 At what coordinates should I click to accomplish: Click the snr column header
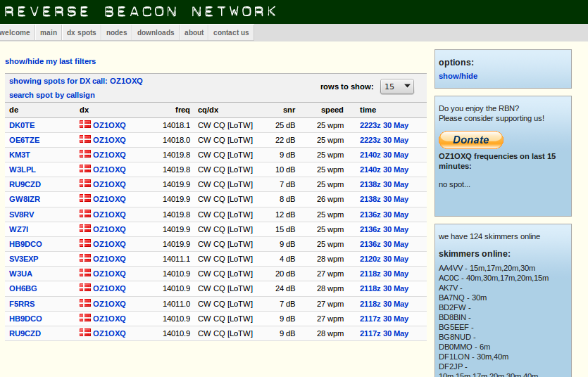(x=289, y=110)
